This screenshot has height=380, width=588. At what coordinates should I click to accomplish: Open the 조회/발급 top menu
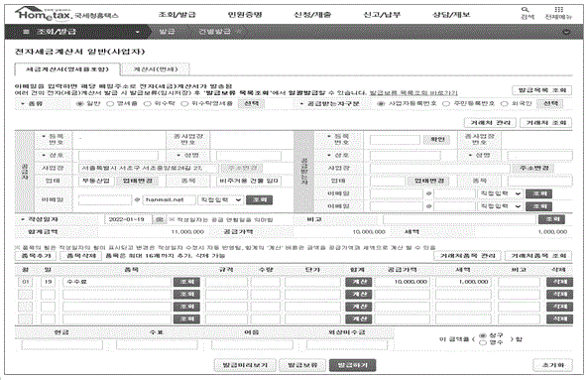[177, 15]
